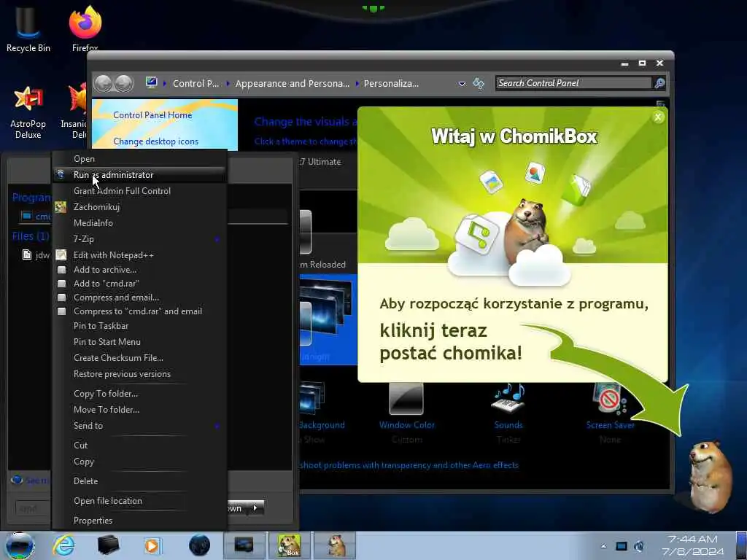Image resolution: width=747 pixels, height=560 pixels.
Task: Click Appearance and Persona... breadcrumb
Action: click(292, 84)
